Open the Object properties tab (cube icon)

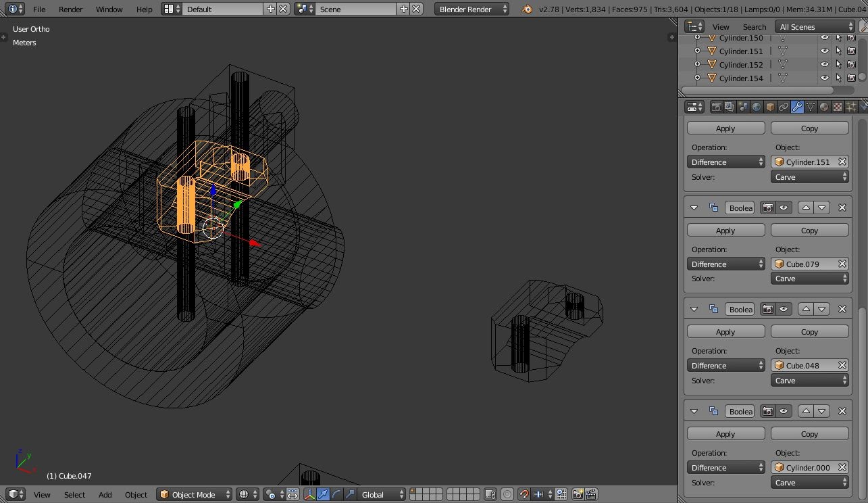770,107
